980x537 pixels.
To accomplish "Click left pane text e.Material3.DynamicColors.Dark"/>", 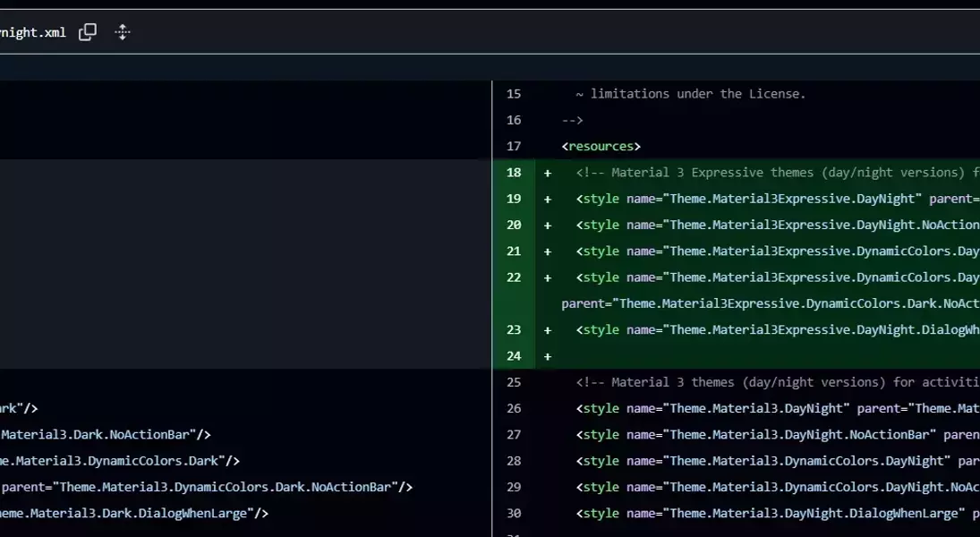I will pyautogui.click(x=120, y=461).
